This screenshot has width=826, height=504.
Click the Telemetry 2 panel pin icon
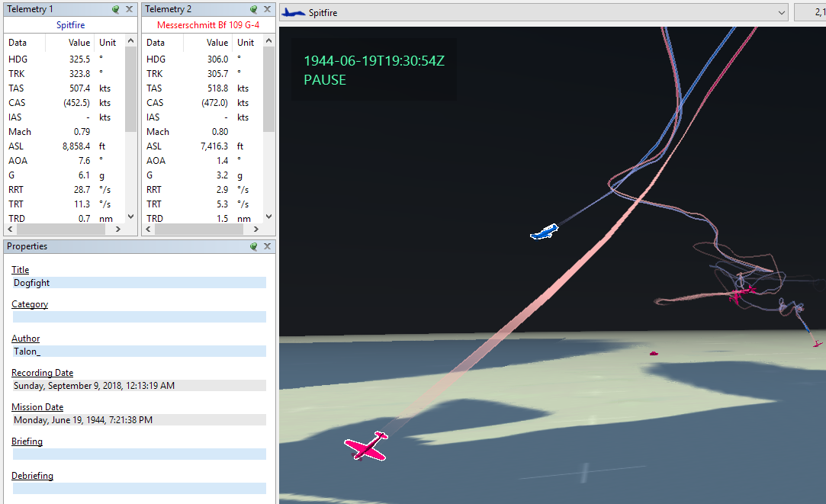click(x=253, y=9)
